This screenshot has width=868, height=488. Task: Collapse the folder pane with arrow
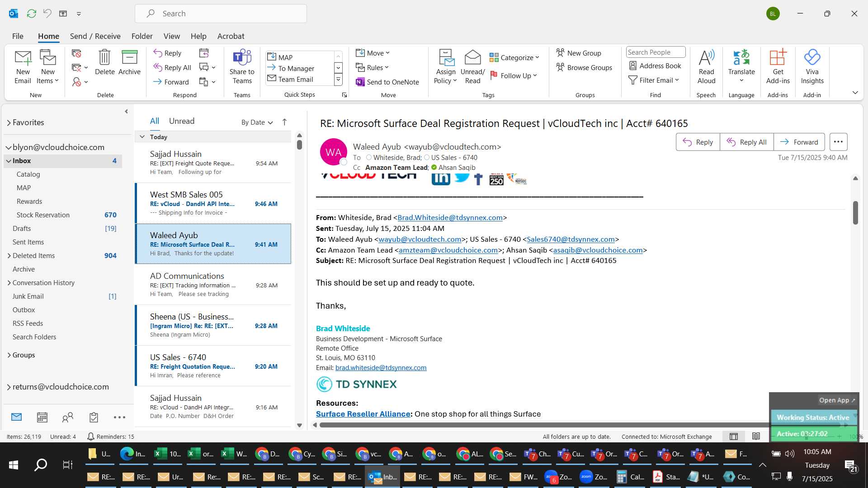(x=126, y=111)
